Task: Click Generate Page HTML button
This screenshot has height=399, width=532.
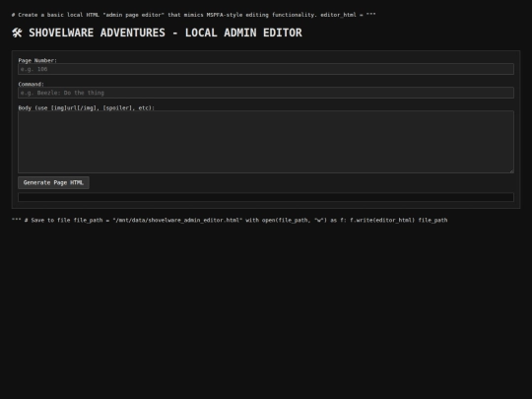Action: [x=53, y=182]
